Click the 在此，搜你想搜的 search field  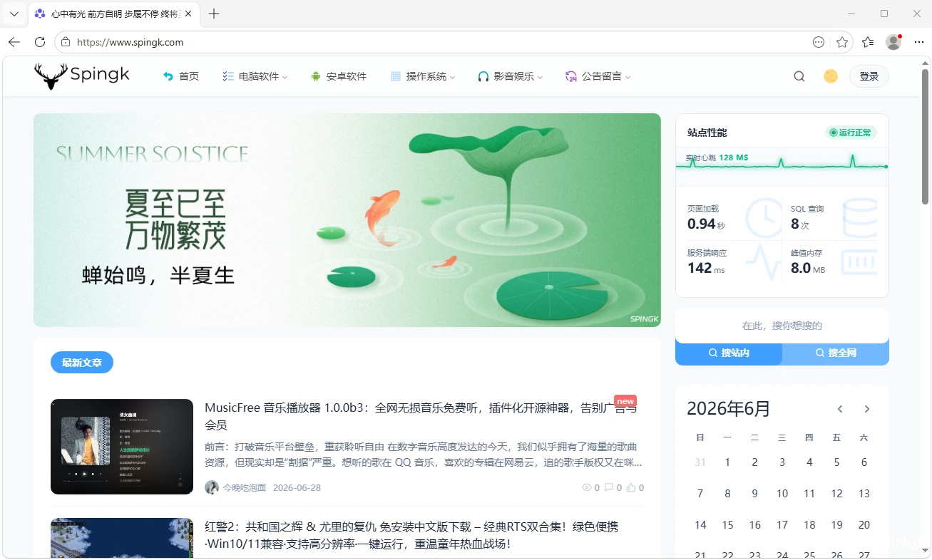pyautogui.click(x=782, y=326)
